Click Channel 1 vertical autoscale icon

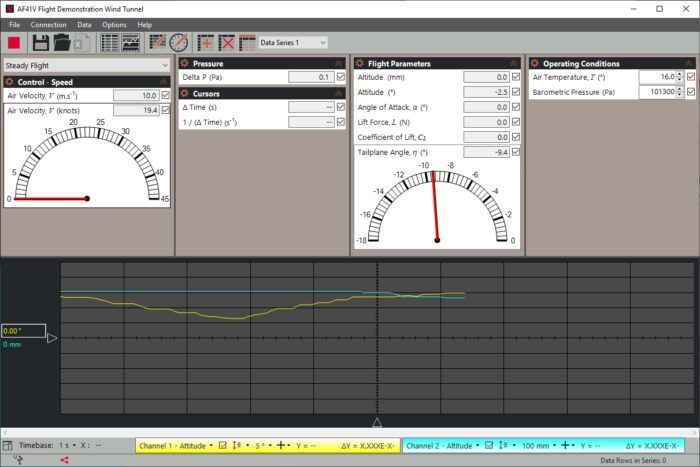(x=238, y=445)
